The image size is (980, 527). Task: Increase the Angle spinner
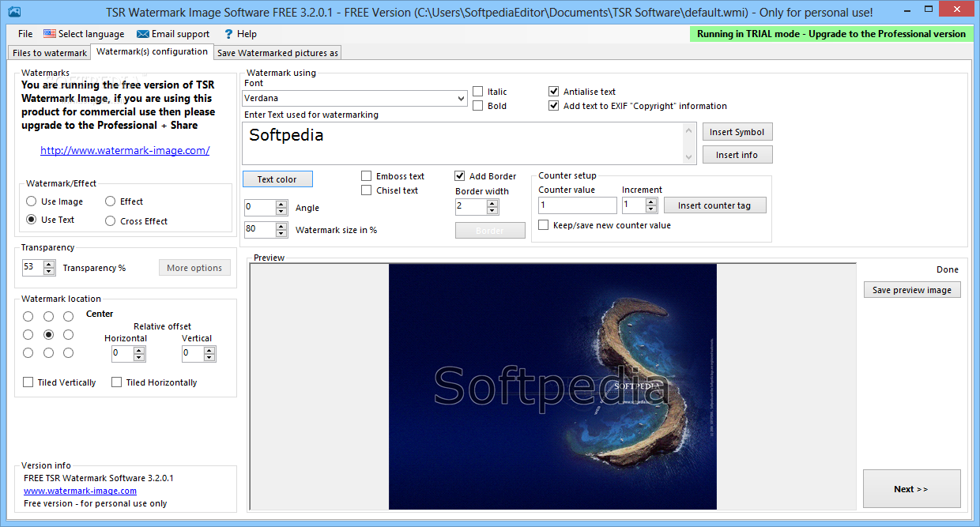pos(281,204)
